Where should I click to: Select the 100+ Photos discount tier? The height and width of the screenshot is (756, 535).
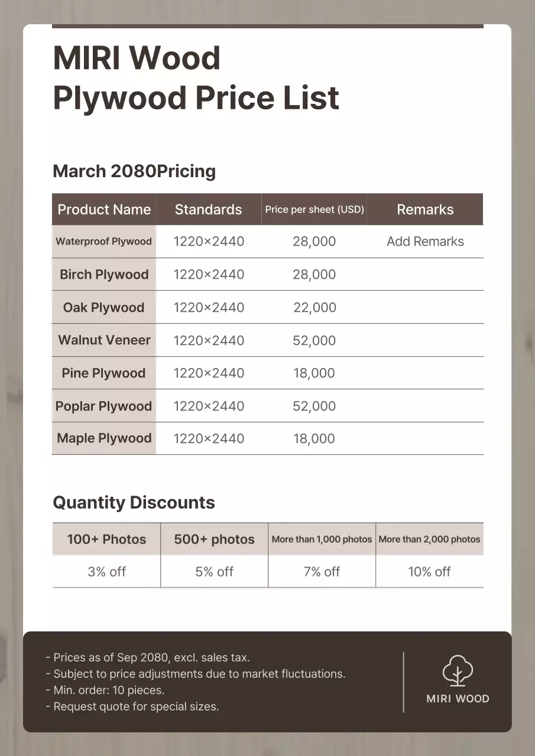pos(106,539)
